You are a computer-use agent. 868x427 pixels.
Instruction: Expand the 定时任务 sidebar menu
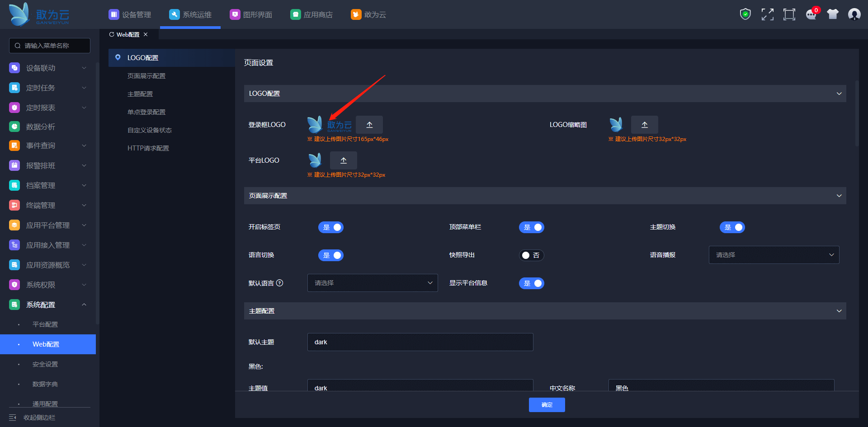(48, 88)
